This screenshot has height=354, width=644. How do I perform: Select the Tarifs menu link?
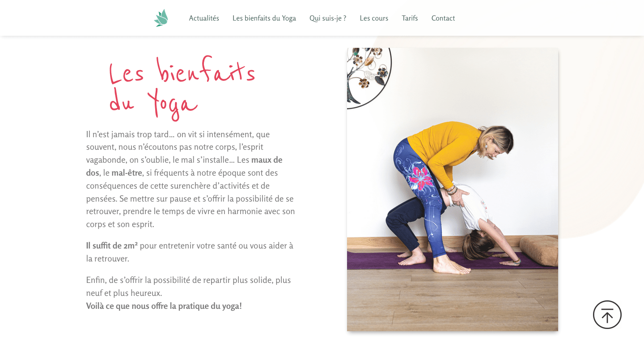[410, 18]
